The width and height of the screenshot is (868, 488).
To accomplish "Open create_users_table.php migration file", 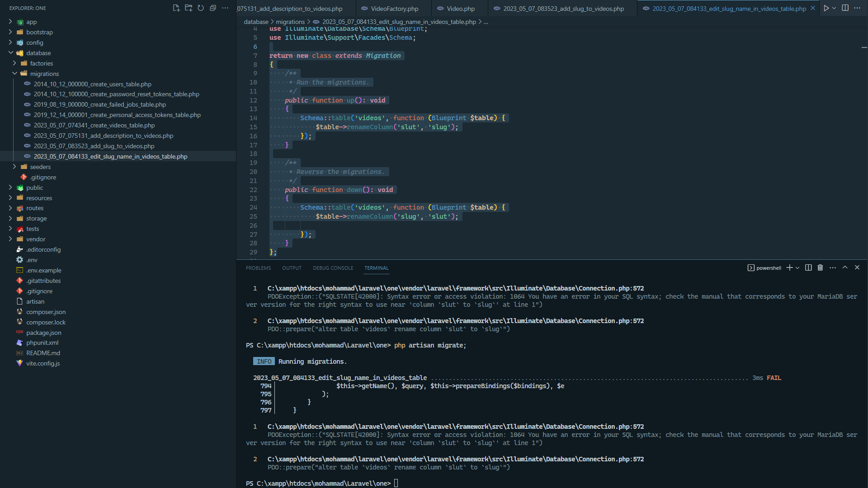I will click(x=92, y=84).
